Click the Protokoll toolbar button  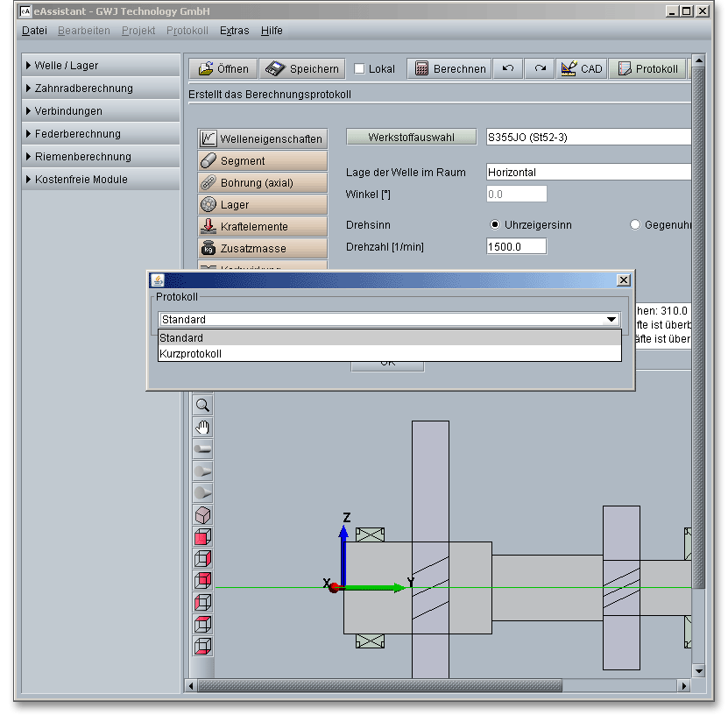(648, 68)
